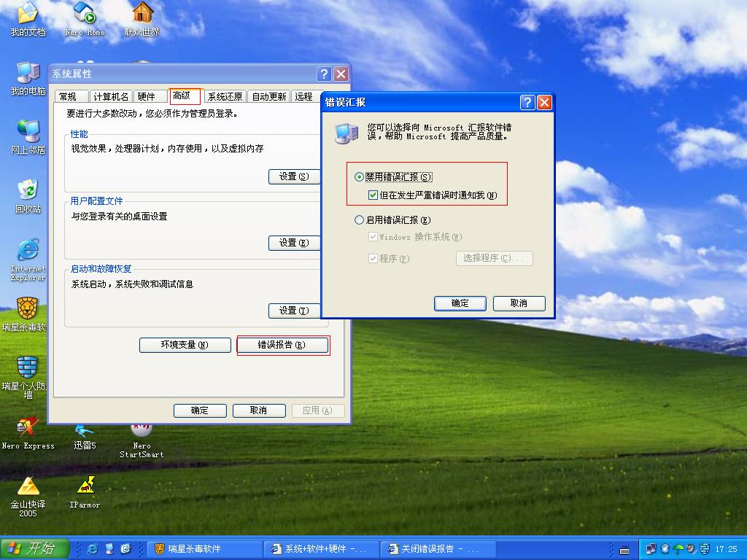Switch to 计算机名 tab
Screen dimensions: 747x560
[111, 97]
